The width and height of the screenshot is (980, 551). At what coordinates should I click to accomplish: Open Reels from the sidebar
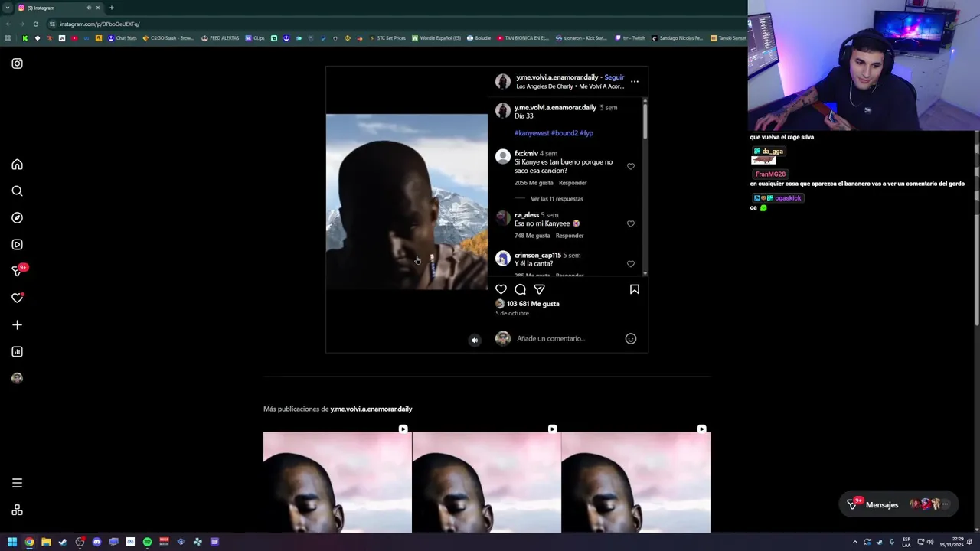click(x=17, y=245)
